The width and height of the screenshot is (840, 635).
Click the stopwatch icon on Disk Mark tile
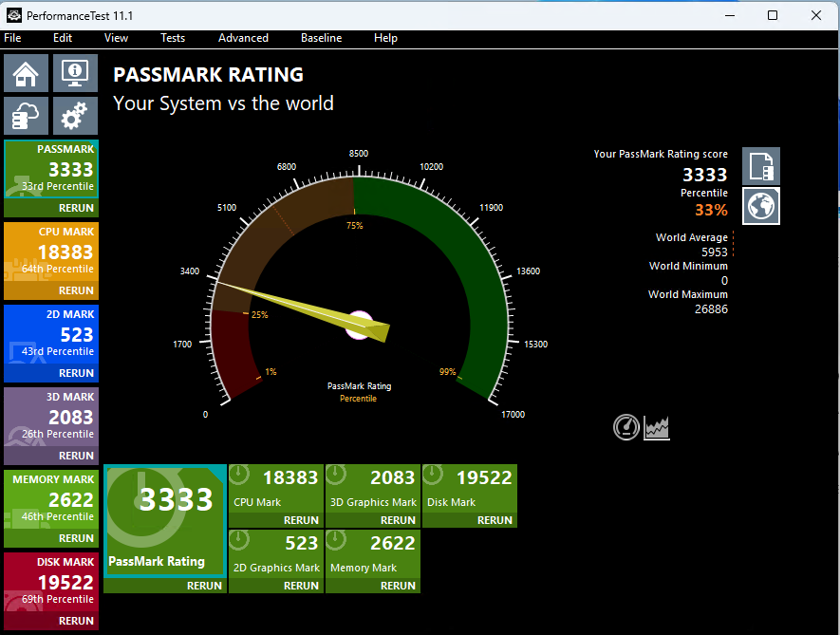[x=433, y=474]
